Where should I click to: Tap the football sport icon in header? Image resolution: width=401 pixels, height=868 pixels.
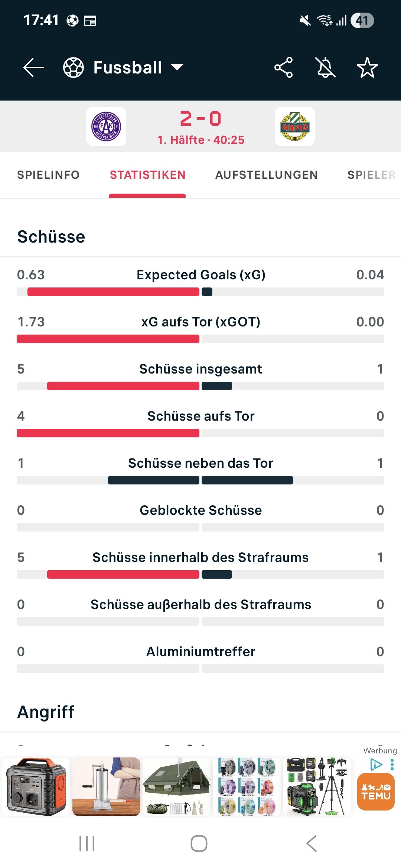pos(74,68)
